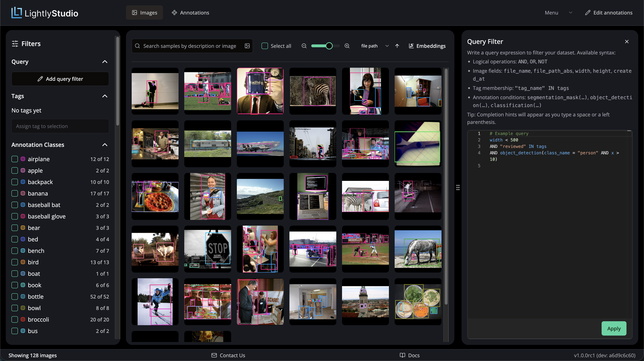The height and width of the screenshot is (361, 644).
Task: Click into the query code editor
Action: coord(550,224)
